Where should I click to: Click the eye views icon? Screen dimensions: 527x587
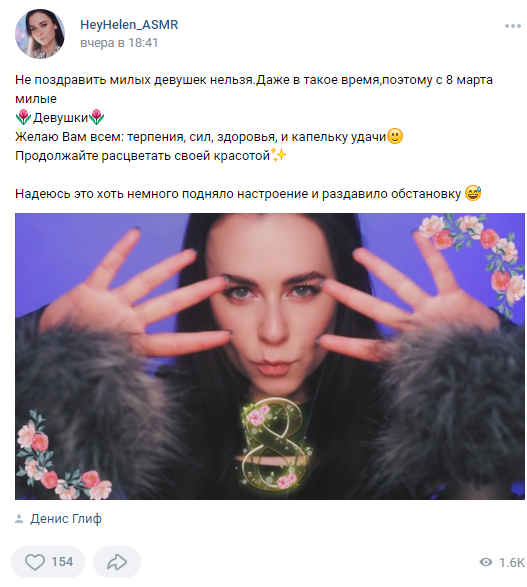(x=486, y=562)
